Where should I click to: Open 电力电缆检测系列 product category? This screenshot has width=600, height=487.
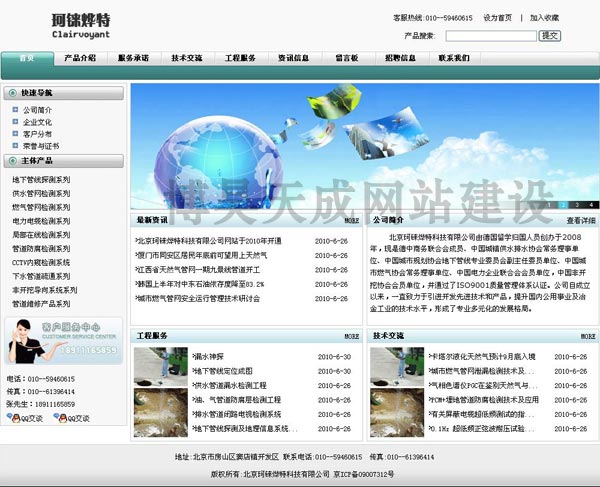(41, 221)
